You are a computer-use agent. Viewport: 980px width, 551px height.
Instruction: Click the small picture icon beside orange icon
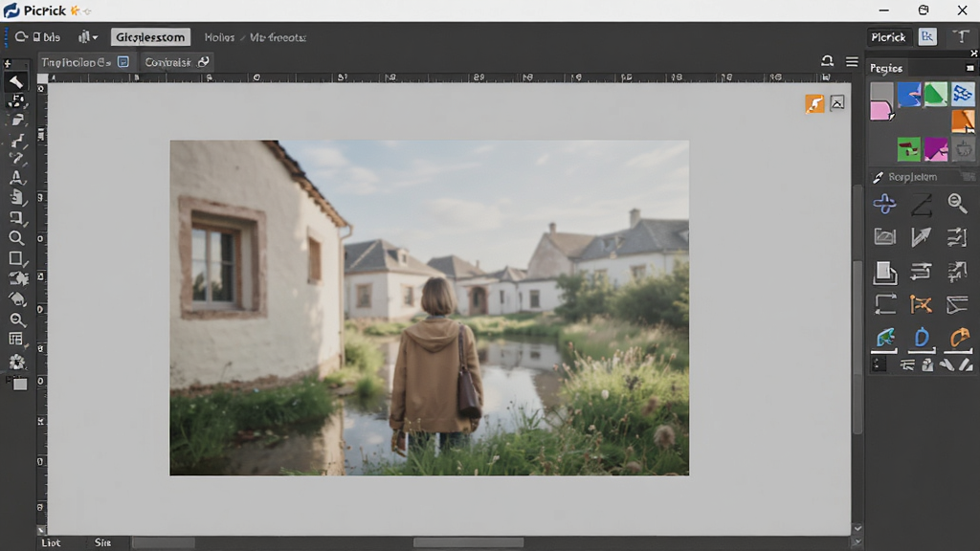[837, 103]
